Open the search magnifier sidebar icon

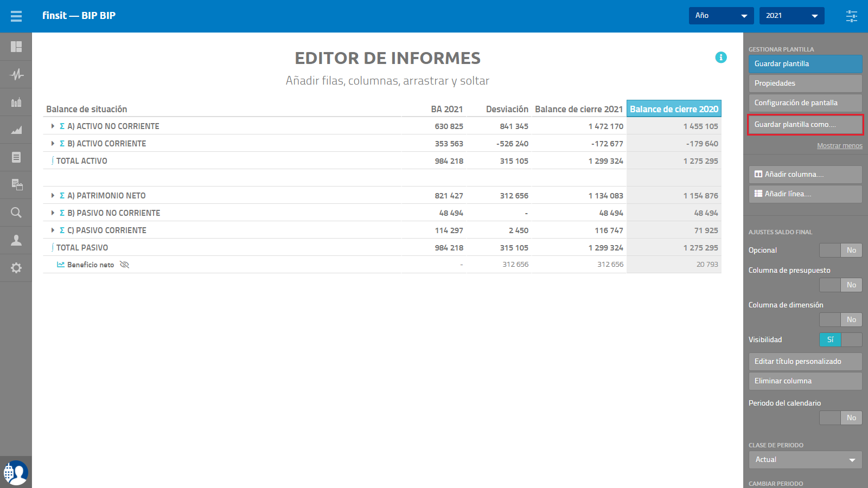16,213
